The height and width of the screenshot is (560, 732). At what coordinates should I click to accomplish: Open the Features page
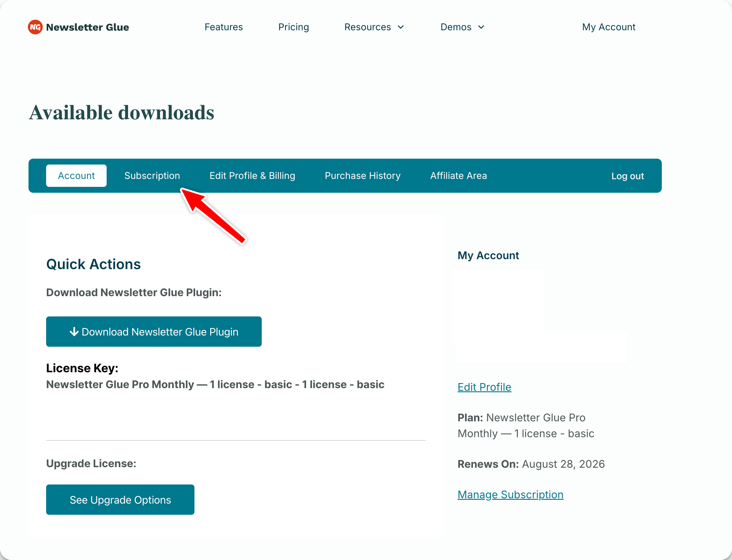click(224, 27)
